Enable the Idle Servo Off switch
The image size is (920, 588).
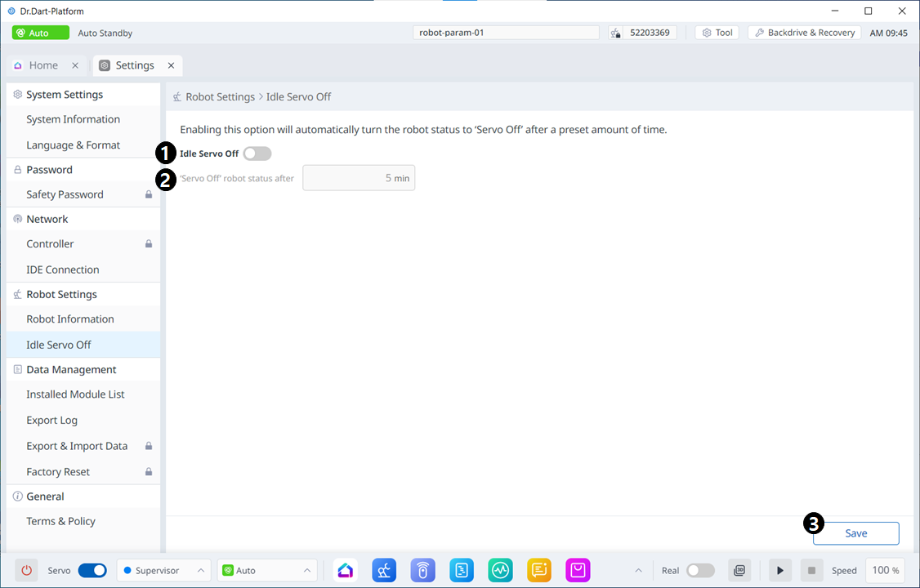coord(257,154)
